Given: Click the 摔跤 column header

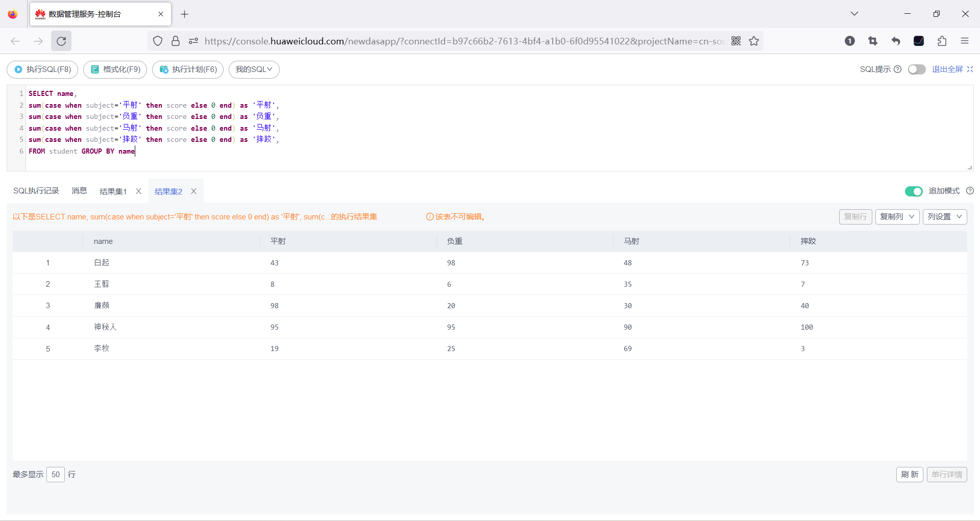Looking at the screenshot, I should coord(878,241).
